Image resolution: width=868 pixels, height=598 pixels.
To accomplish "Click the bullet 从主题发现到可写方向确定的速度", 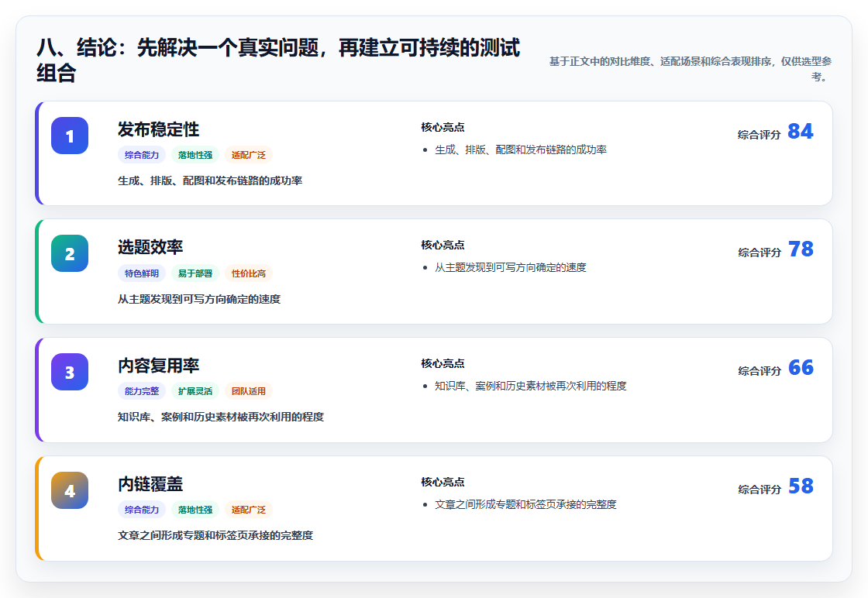I will point(511,267).
